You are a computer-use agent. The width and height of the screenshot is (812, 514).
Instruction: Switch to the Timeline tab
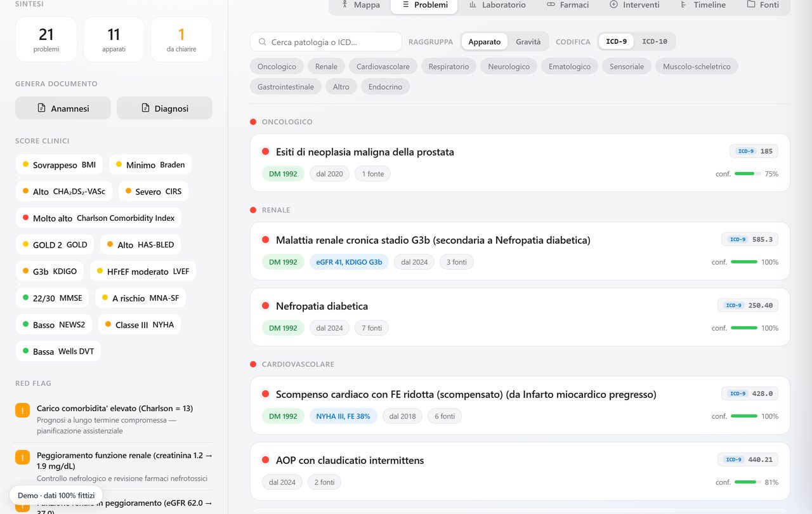(x=703, y=5)
